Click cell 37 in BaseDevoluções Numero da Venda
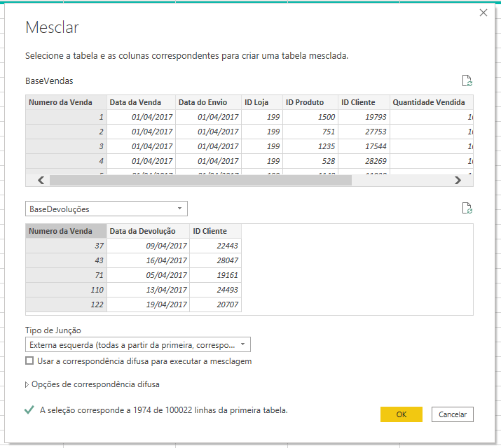Image resolution: width=501 pixels, height=448 pixels. (x=66, y=246)
